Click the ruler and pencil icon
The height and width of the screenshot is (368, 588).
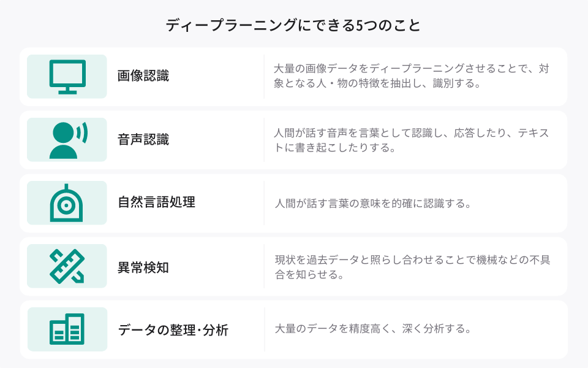(x=67, y=266)
